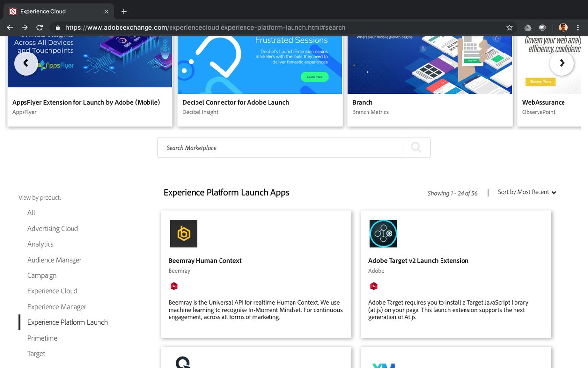This screenshot has height=368, width=588.
Task: Click the Adobe Target description paragraph
Action: click(x=448, y=310)
